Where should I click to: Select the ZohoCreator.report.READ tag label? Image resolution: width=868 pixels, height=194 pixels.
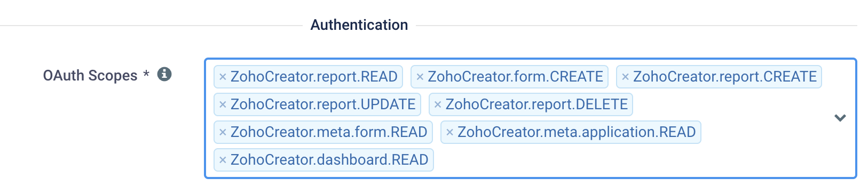pos(314,77)
